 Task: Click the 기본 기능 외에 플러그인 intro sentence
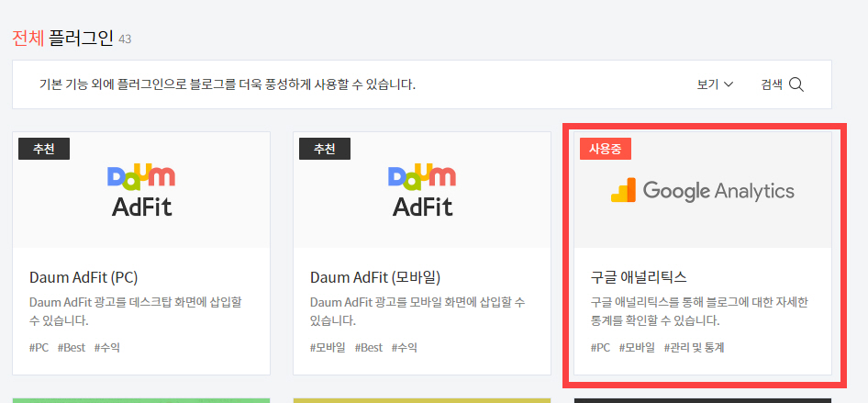[228, 84]
